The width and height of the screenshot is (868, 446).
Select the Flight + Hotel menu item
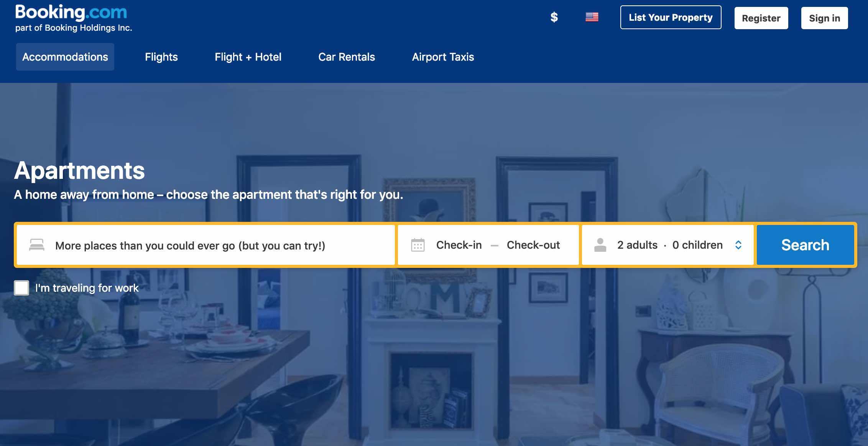coord(248,57)
